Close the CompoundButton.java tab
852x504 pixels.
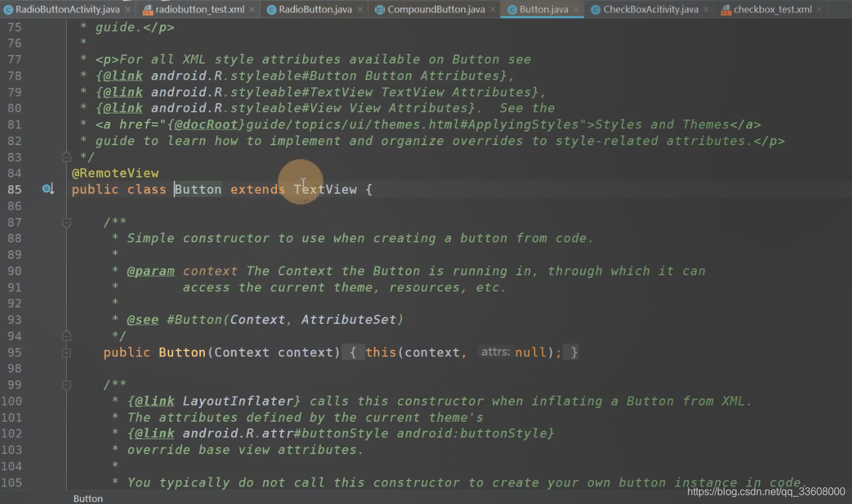point(492,10)
